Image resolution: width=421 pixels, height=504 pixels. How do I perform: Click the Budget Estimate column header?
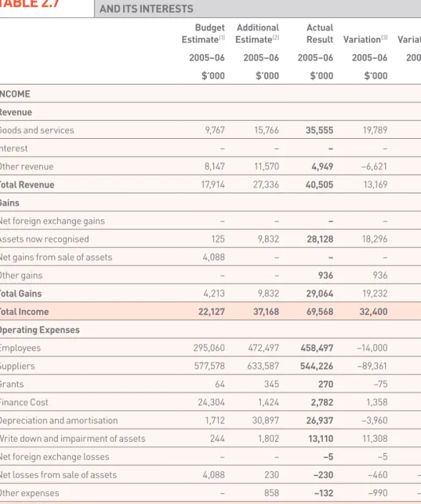tap(203, 34)
